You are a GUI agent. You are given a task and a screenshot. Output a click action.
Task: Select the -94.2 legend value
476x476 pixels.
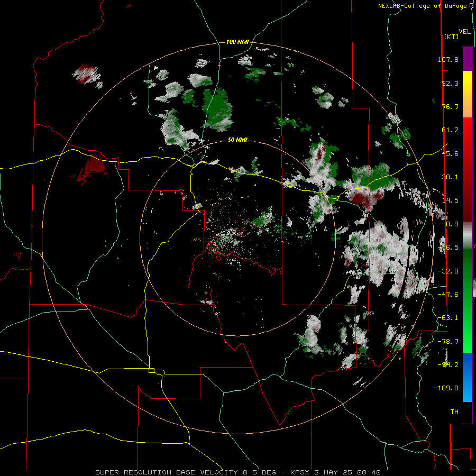448,364
